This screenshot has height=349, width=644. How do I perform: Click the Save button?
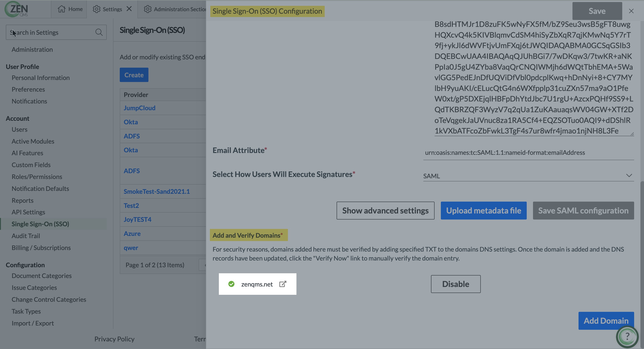[597, 11]
